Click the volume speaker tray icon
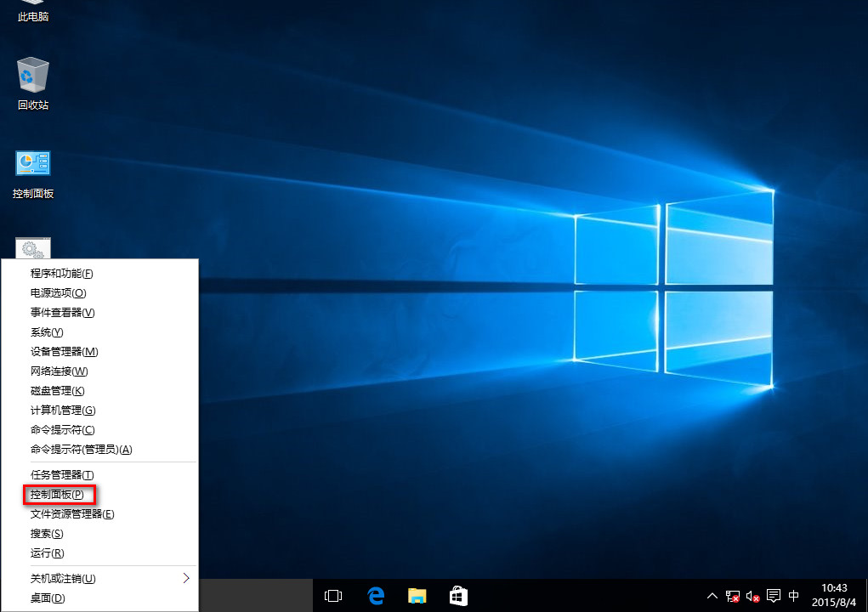Screen dimensions: 868x612 (x=753, y=596)
